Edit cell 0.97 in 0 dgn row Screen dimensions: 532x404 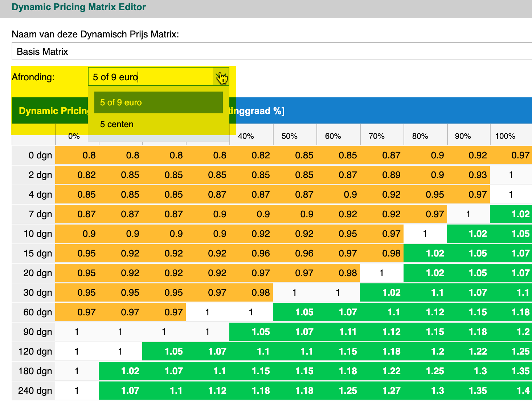(x=511, y=155)
